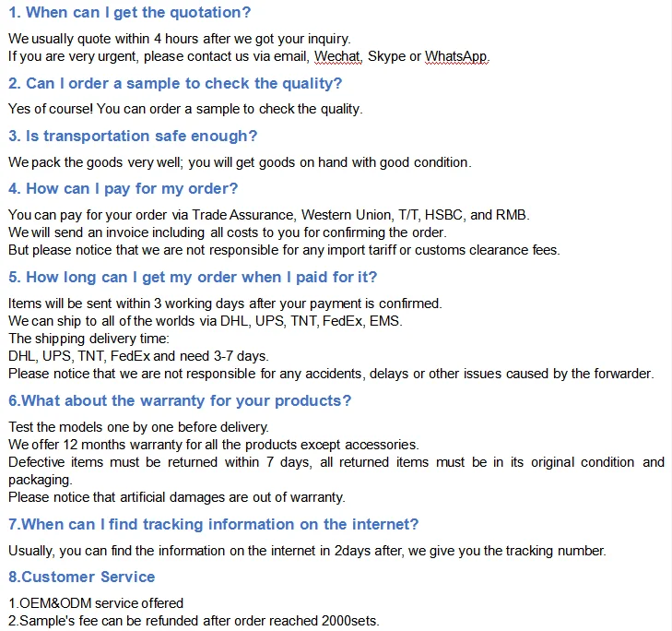Click the 'OEM&ODM service offered' line
Viewport: 672px width, 631px height.
[x=96, y=603]
